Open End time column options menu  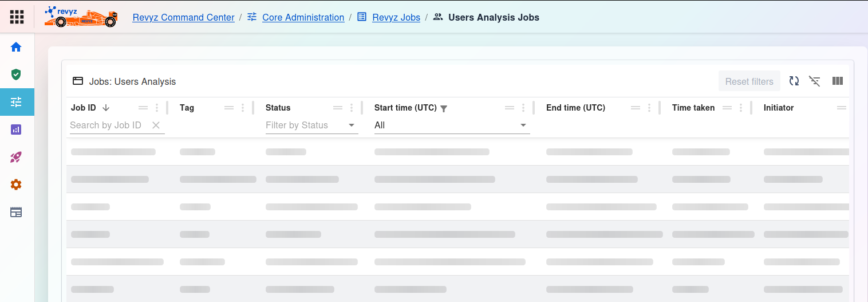[x=649, y=108]
